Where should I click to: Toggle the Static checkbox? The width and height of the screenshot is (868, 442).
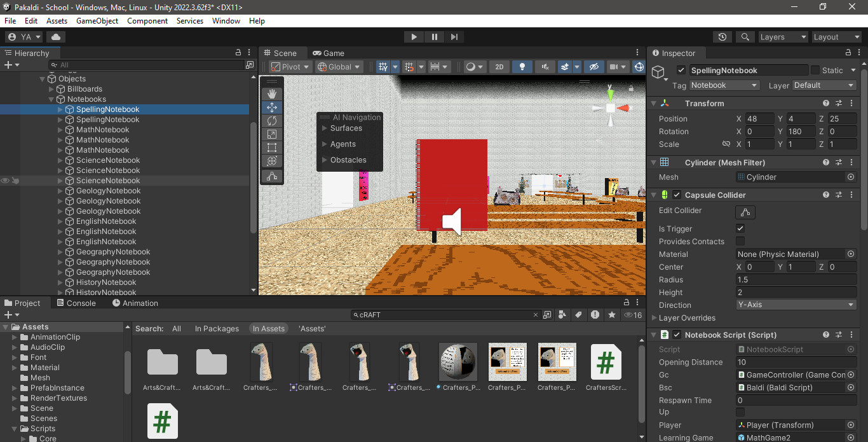(x=815, y=70)
